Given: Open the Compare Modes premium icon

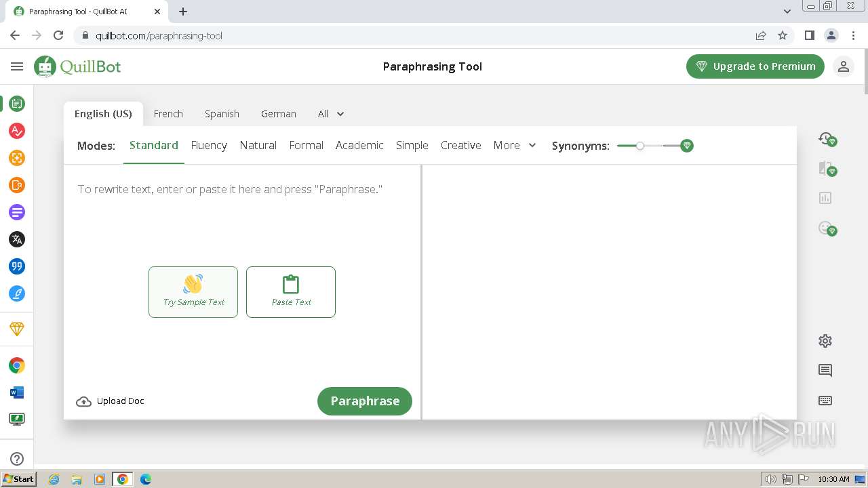Looking at the screenshot, I should (827, 169).
